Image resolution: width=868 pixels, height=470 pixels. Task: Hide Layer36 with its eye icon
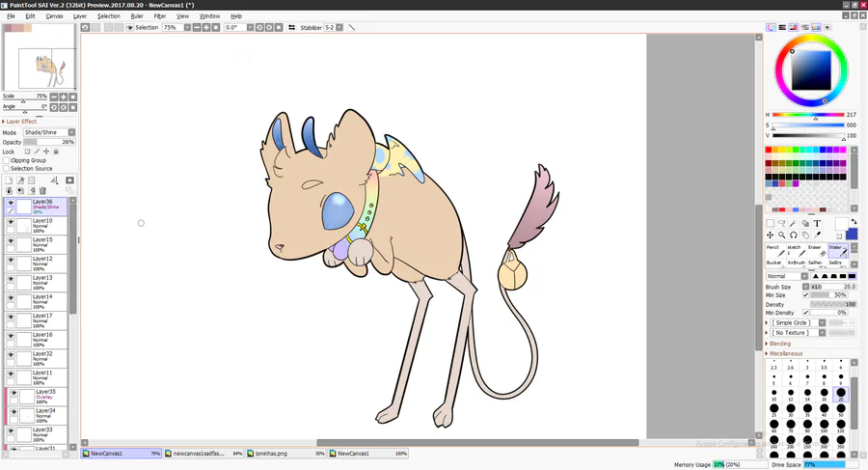(x=11, y=204)
